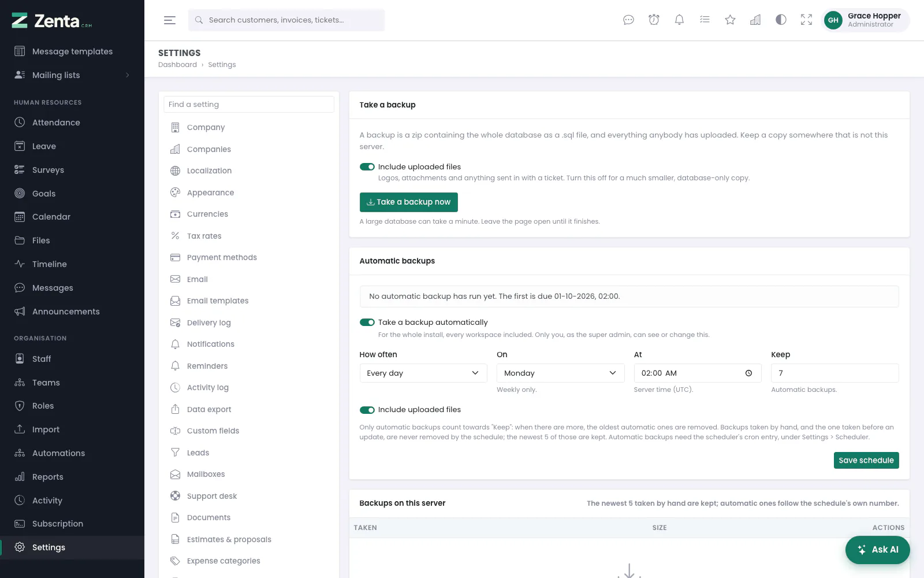924x578 pixels.
Task: Toggle dark mode half-circle icon
Action: [x=781, y=20]
